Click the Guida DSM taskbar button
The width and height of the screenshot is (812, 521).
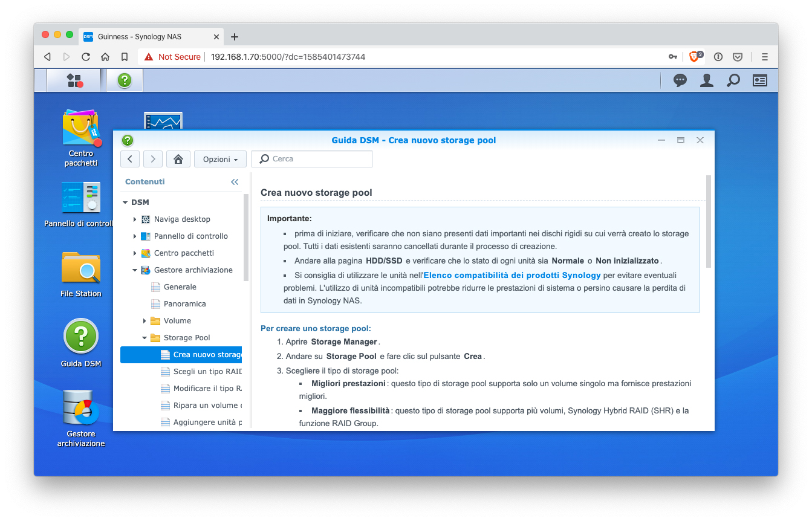point(125,80)
